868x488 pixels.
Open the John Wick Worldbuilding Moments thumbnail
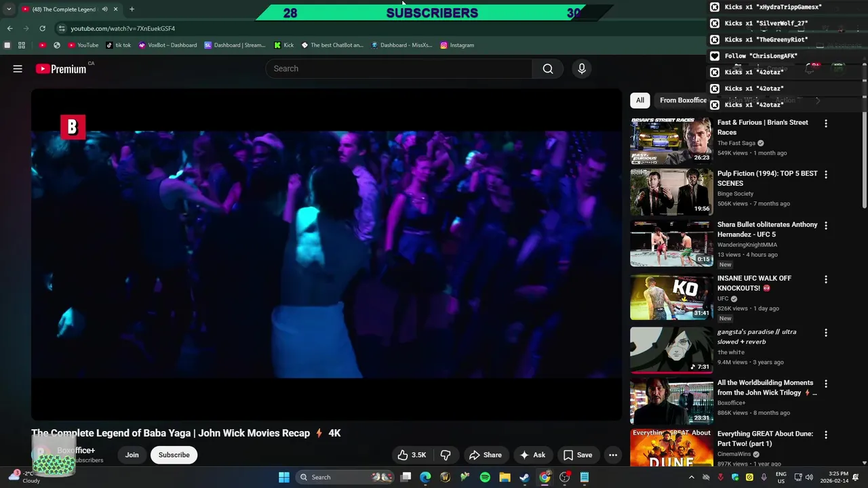click(x=671, y=401)
